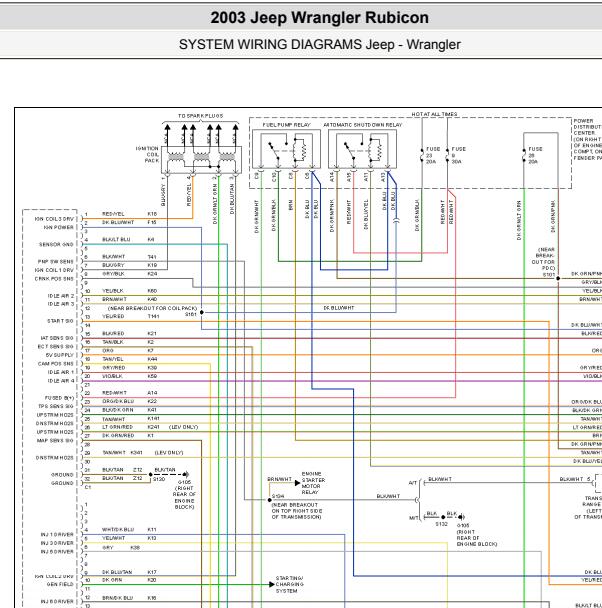Select the 'RED/WHT A14' wire label
Image resolution: width=602 pixels, height=608 pixels.
pos(129,393)
